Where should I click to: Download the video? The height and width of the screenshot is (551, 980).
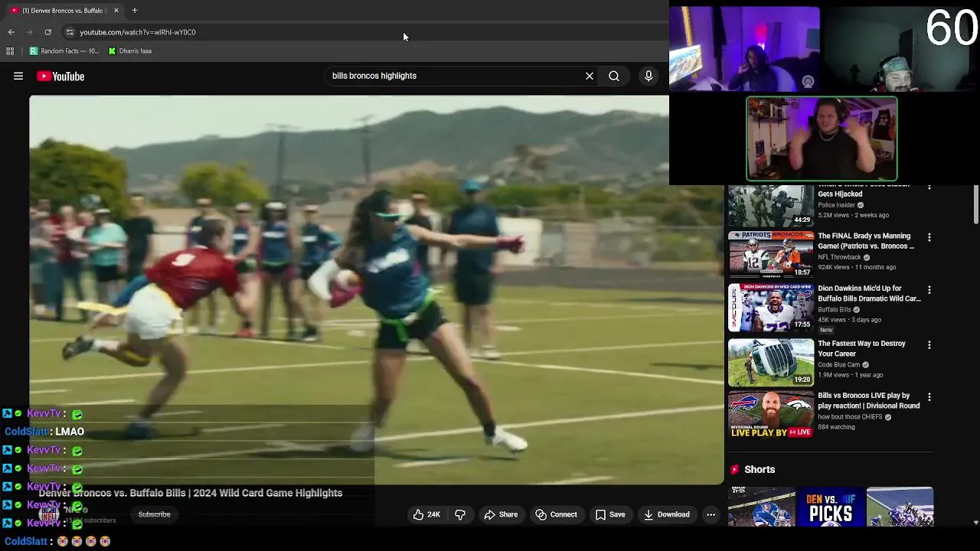pos(667,514)
